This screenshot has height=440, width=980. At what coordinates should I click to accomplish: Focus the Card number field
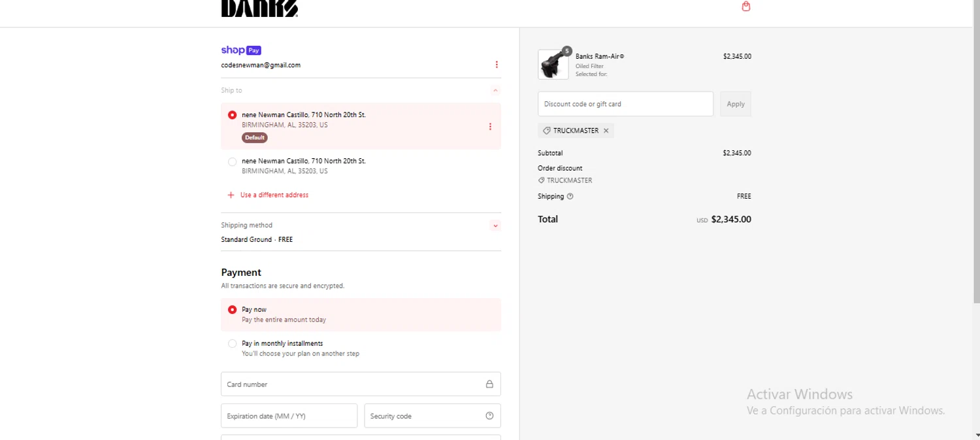(x=361, y=384)
